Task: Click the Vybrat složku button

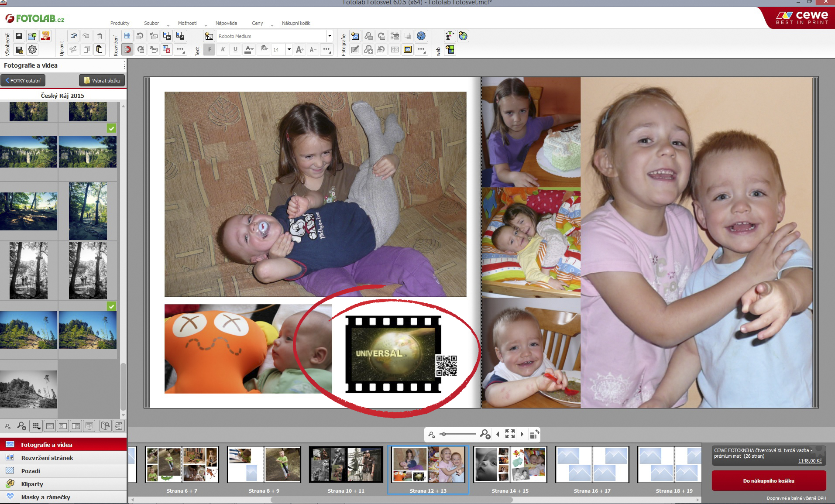Action: [x=102, y=81]
